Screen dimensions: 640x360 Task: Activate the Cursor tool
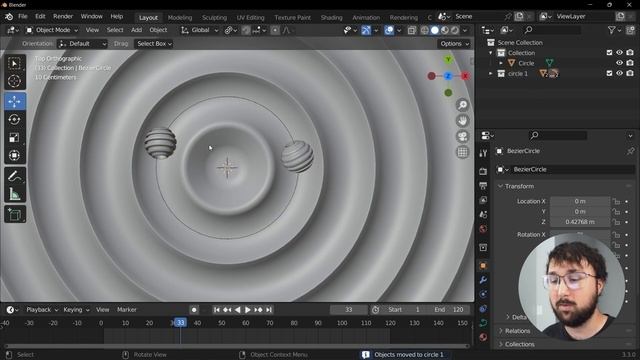(x=15, y=81)
